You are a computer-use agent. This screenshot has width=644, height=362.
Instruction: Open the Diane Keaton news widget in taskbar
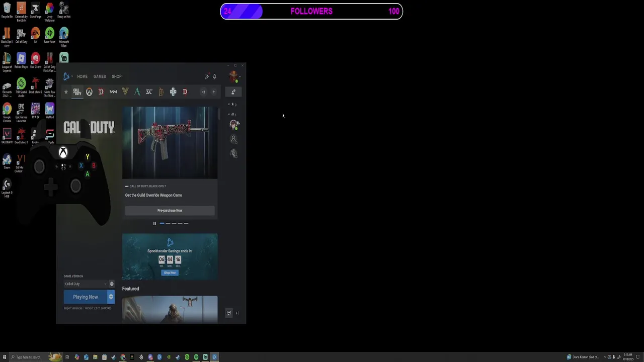[x=583, y=357]
